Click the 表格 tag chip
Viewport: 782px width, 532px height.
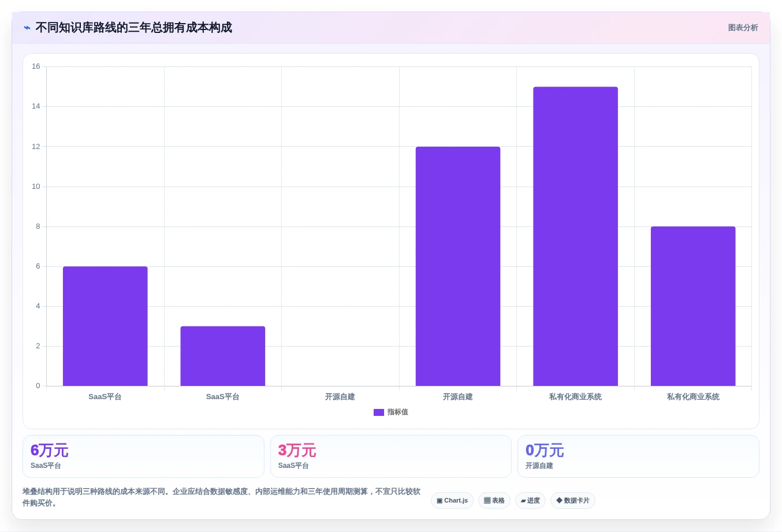click(x=494, y=501)
